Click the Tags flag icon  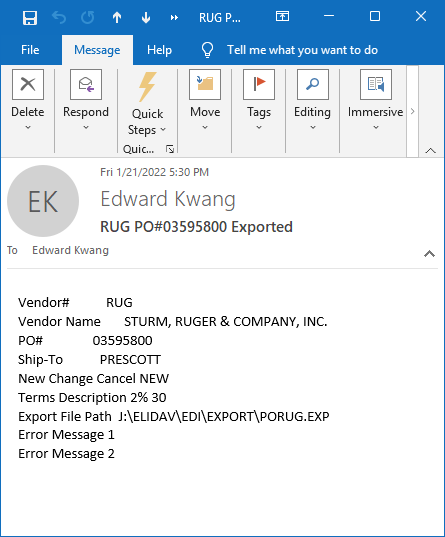259,84
